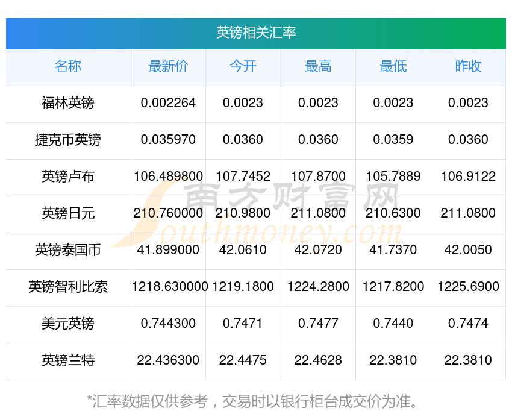The height and width of the screenshot is (420, 512).
Task: Select the 英镑卢布 row name
Action: (x=68, y=177)
